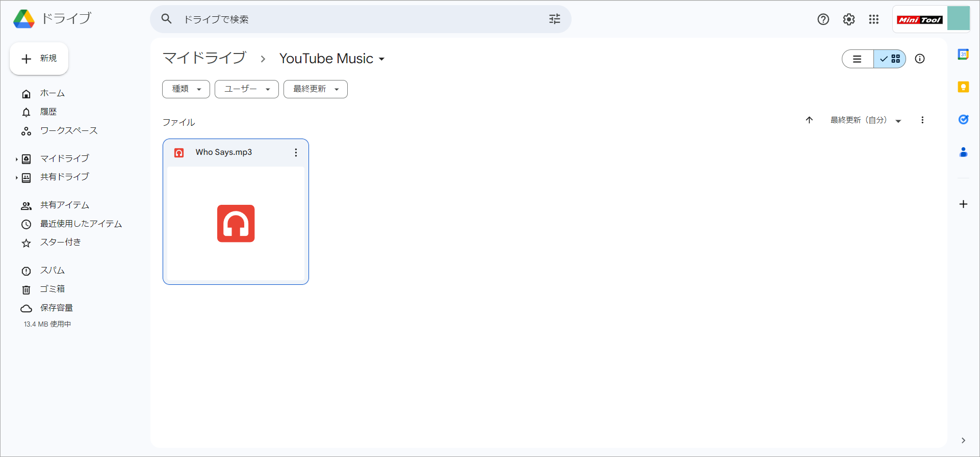Open 最終更新(自分) sort field dropdown

tap(866, 120)
